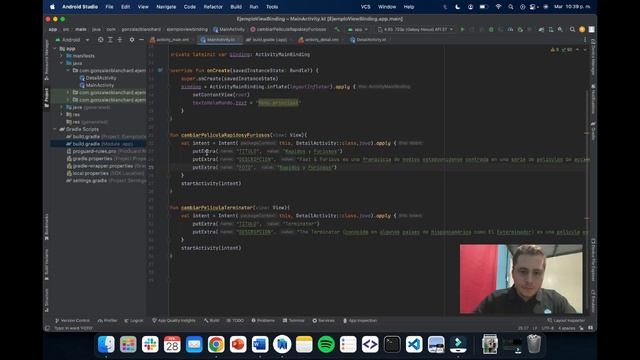Open the Terminal tool window
The width and height of the screenshot is (640, 360).
click(293, 320)
